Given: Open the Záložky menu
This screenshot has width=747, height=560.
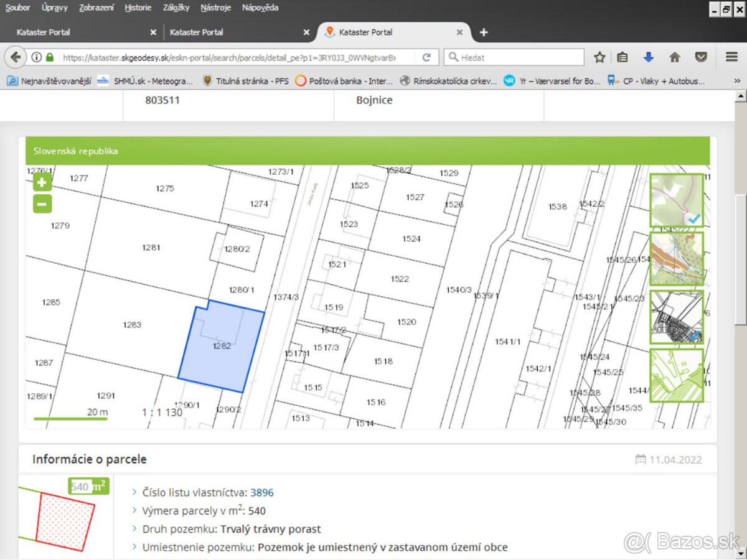Looking at the screenshot, I should pos(176,8).
